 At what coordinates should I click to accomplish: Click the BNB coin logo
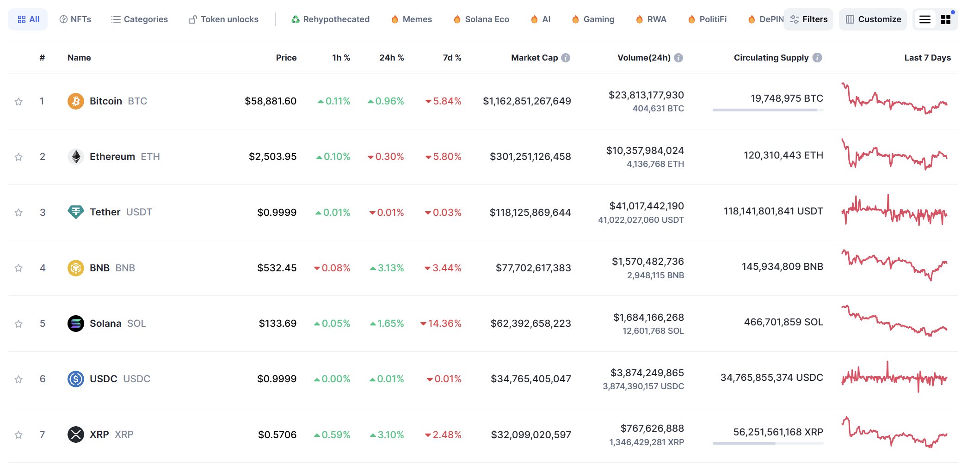pyautogui.click(x=76, y=268)
